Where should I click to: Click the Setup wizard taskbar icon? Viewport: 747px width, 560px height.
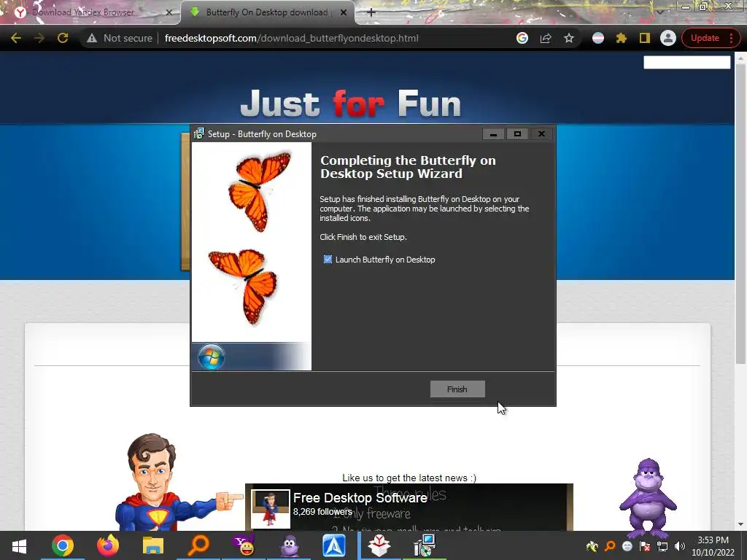coord(425,545)
